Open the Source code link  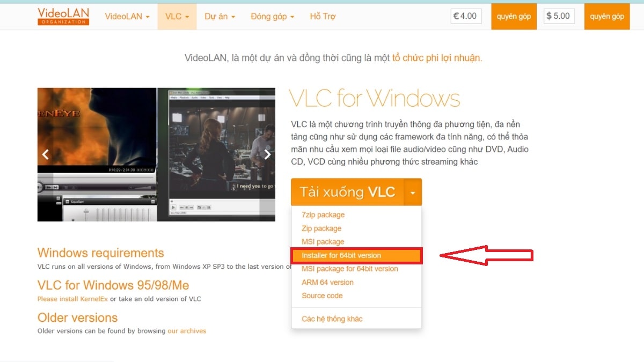point(322,295)
